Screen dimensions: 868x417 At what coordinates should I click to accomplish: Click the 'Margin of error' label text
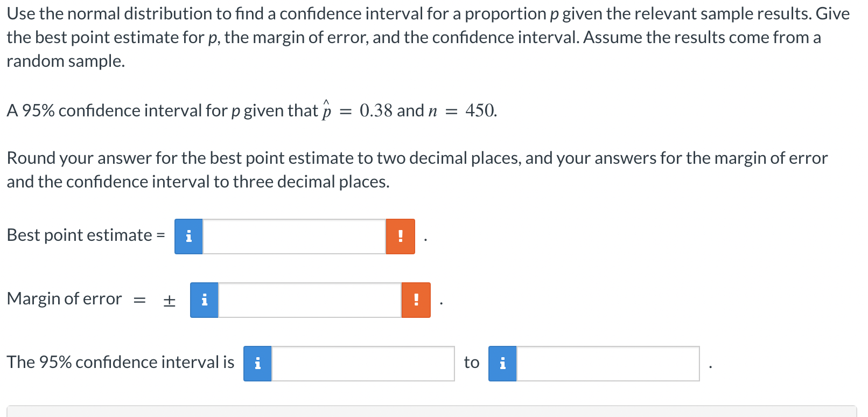[x=64, y=299]
